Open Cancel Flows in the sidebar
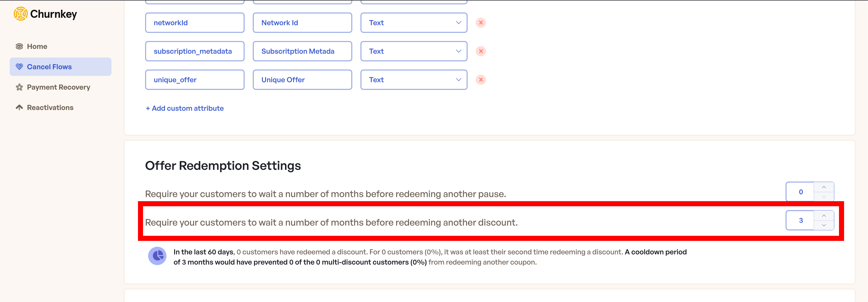The height and width of the screenshot is (302, 868). coord(49,67)
